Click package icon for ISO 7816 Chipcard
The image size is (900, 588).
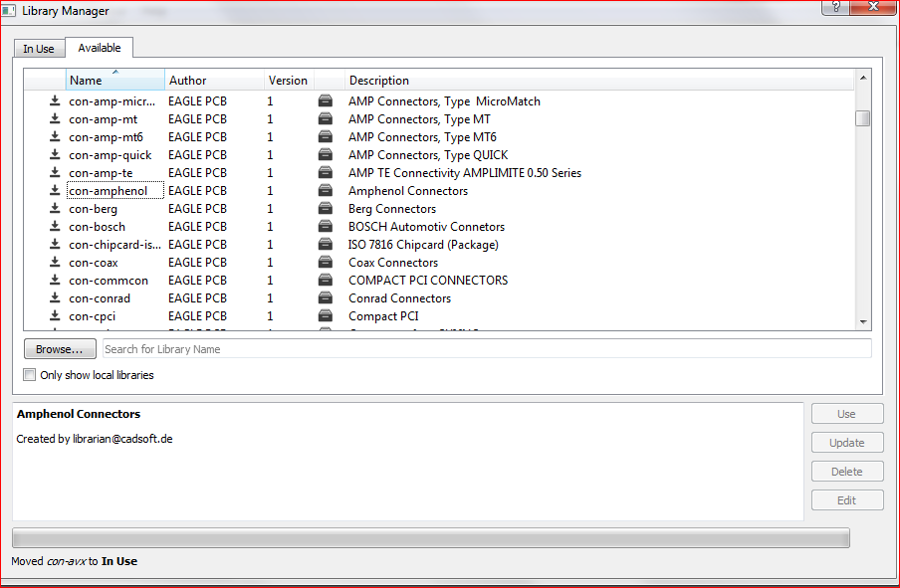coord(326,245)
